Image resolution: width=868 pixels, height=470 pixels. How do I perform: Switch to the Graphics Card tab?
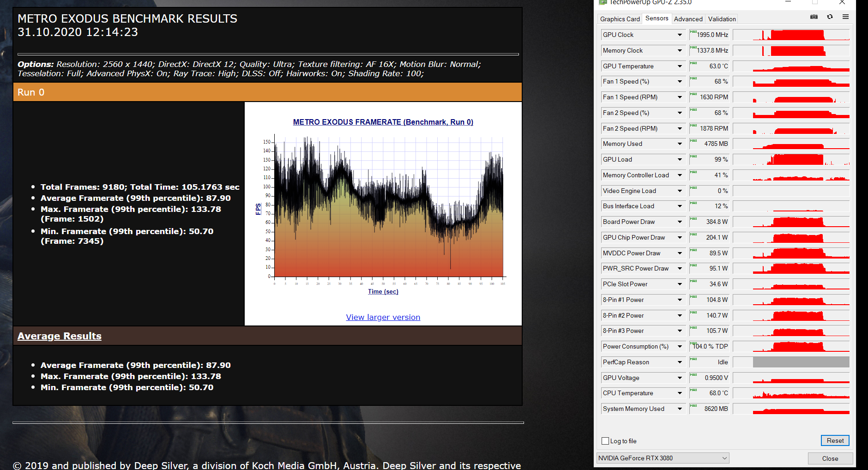[620, 19]
